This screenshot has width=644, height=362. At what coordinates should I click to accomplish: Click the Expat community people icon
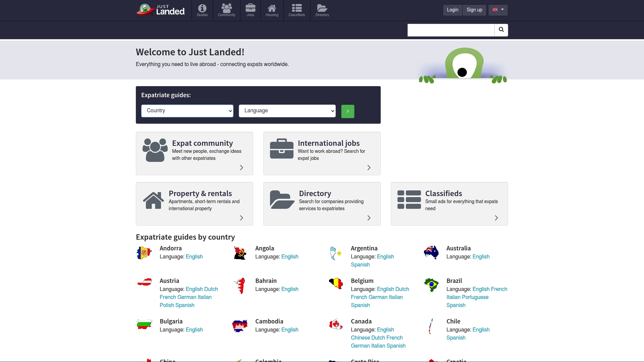click(x=155, y=150)
